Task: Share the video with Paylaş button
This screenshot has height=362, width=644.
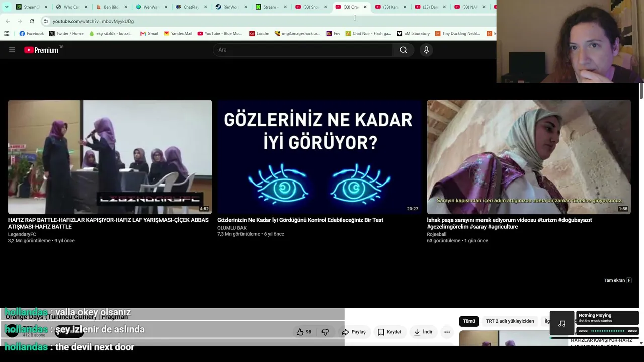Action: [x=354, y=332]
